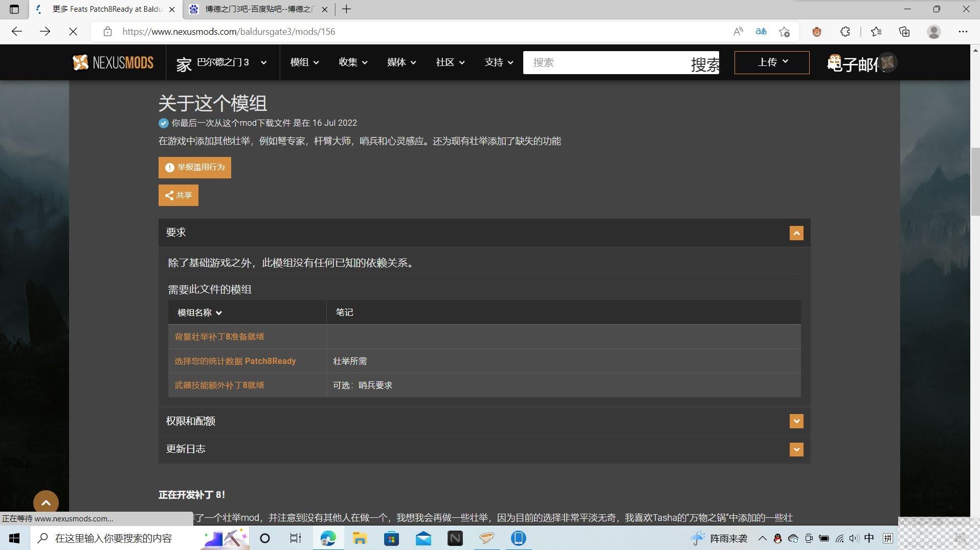Show hidden system tray icons
The width and height of the screenshot is (980, 550).
pos(762,538)
